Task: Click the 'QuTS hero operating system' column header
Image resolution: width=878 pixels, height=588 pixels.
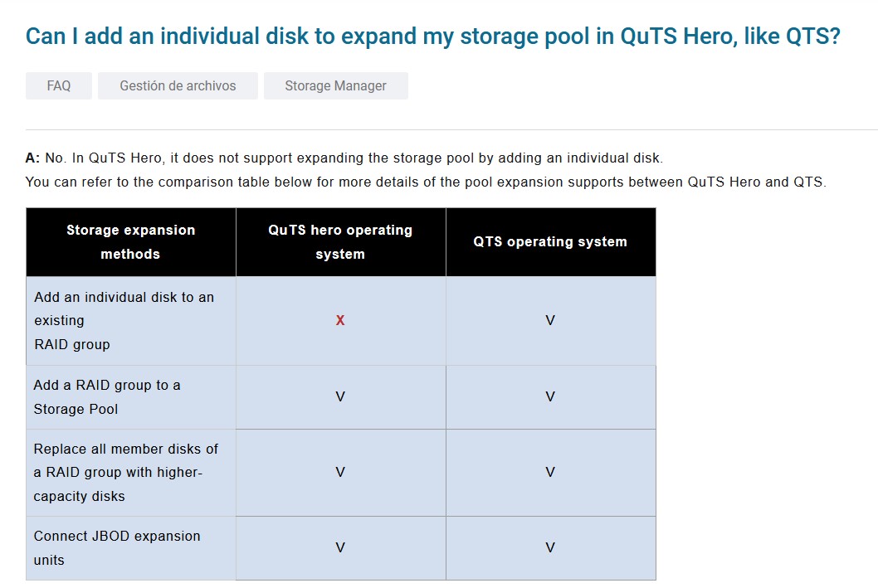Action: click(x=340, y=242)
